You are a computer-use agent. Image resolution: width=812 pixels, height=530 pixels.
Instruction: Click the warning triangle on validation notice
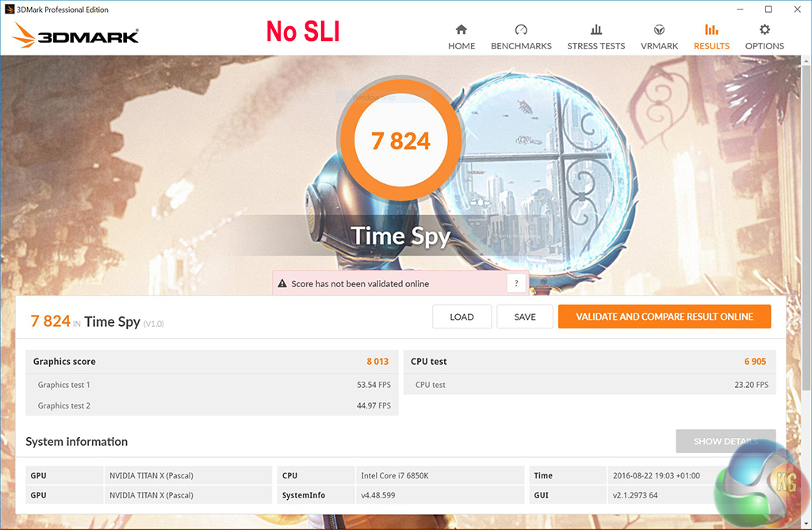click(282, 283)
